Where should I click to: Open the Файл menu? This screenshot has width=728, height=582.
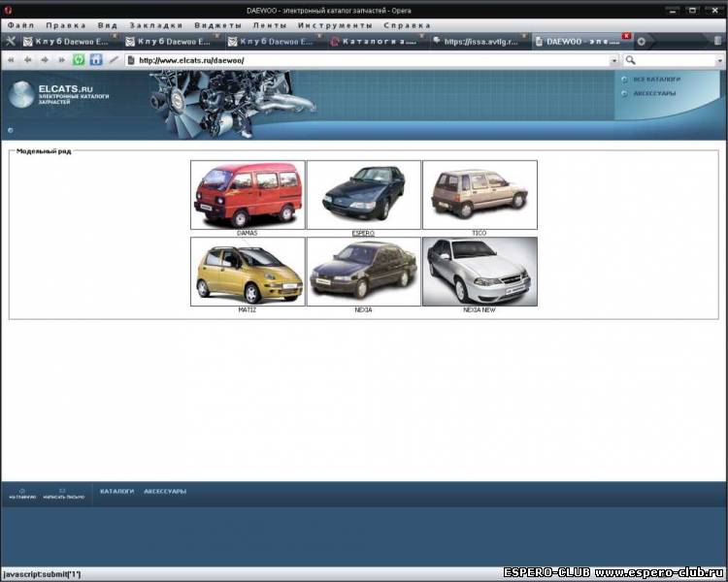point(21,25)
